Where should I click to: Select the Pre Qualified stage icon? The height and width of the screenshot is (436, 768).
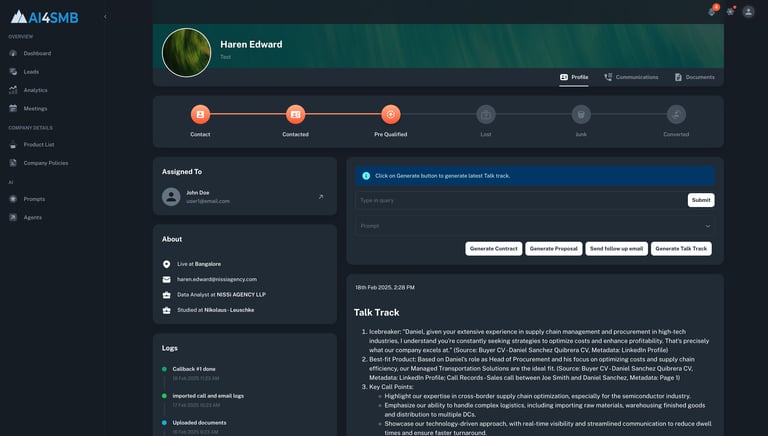[390, 114]
